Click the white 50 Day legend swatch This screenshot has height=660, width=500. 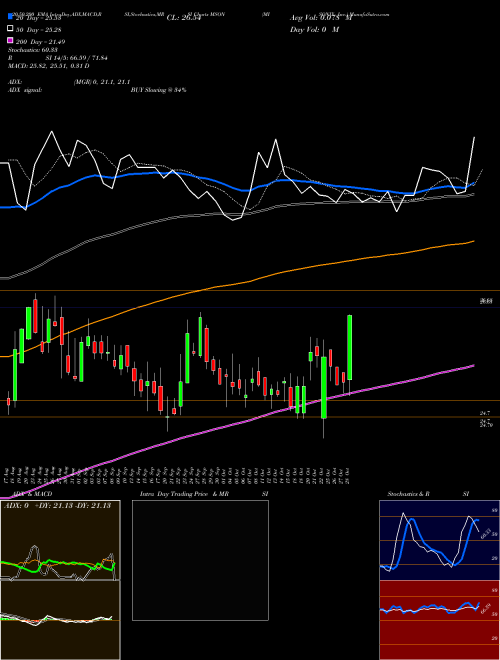pos(10,29)
